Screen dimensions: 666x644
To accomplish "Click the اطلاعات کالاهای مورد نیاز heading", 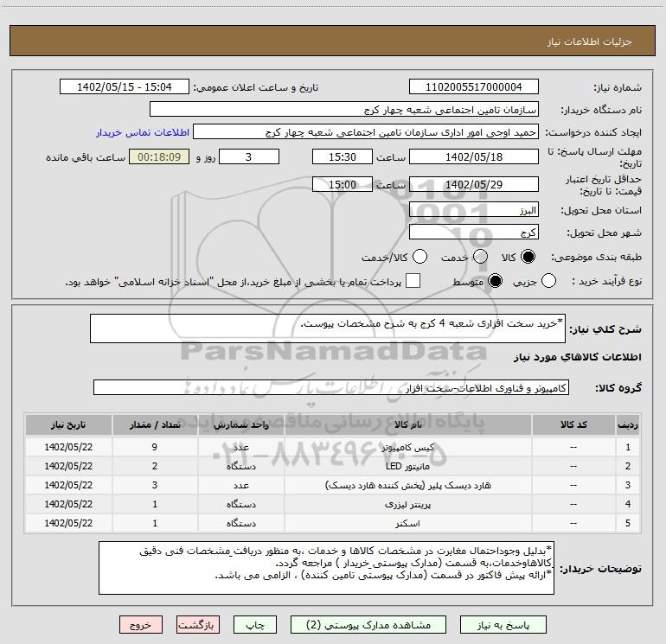I will [578, 357].
